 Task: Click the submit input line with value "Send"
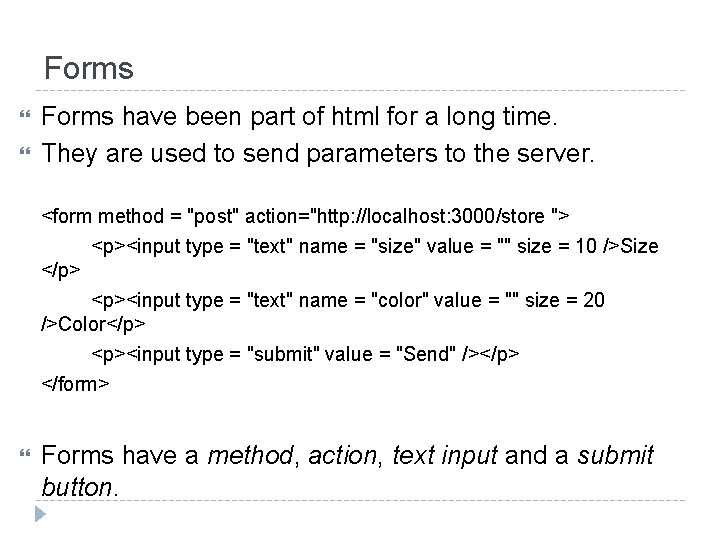tap(306, 354)
